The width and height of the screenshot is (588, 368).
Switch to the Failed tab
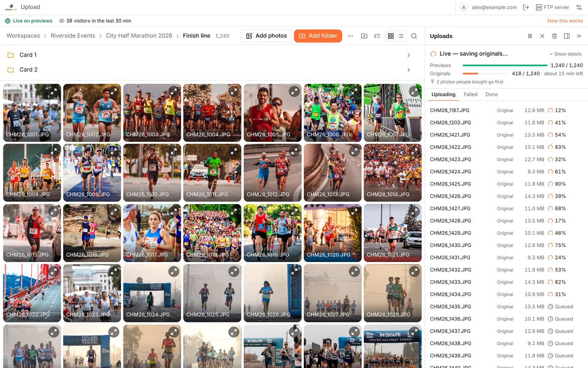(470, 94)
